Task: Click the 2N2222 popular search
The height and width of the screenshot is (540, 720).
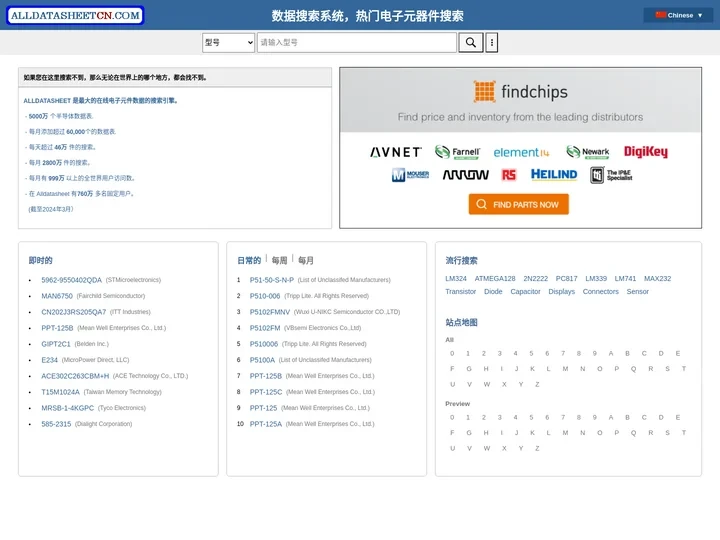Action: pyautogui.click(x=536, y=279)
